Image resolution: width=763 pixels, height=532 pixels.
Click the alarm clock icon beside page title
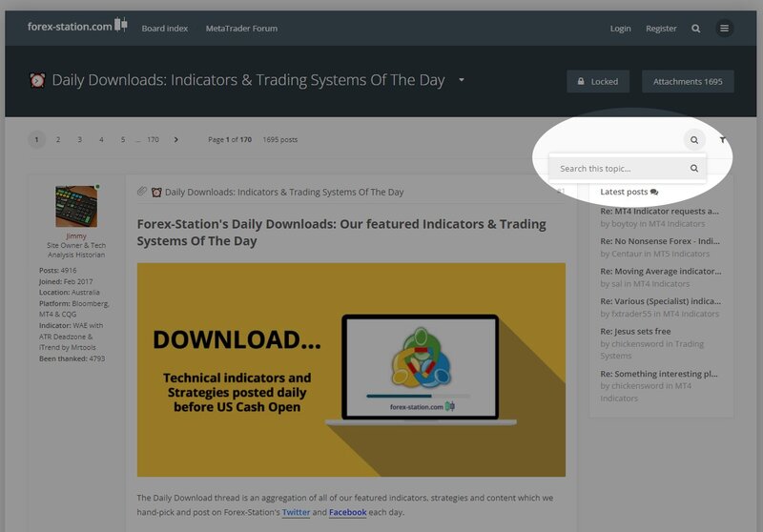pyautogui.click(x=37, y=80)
